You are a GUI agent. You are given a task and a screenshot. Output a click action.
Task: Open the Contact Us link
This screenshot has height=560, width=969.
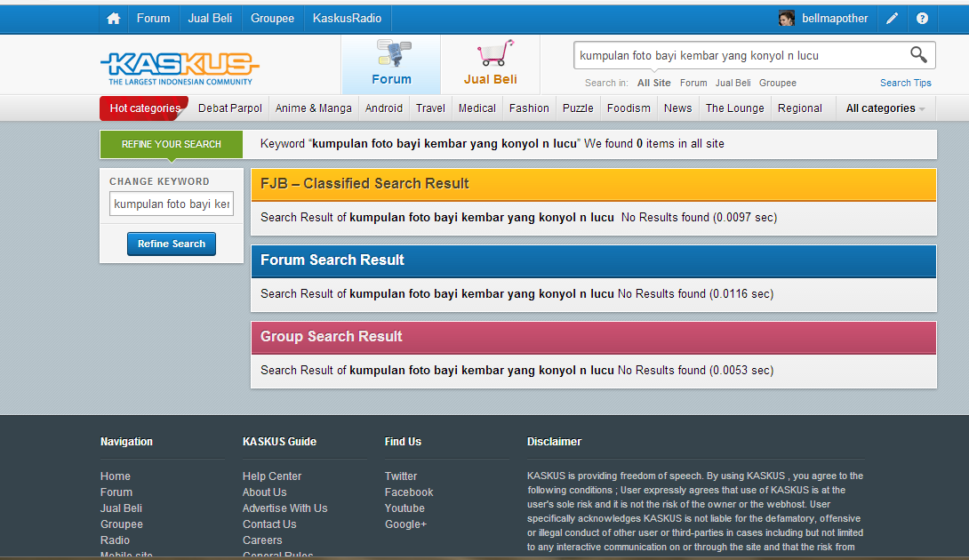coord(269,524)
